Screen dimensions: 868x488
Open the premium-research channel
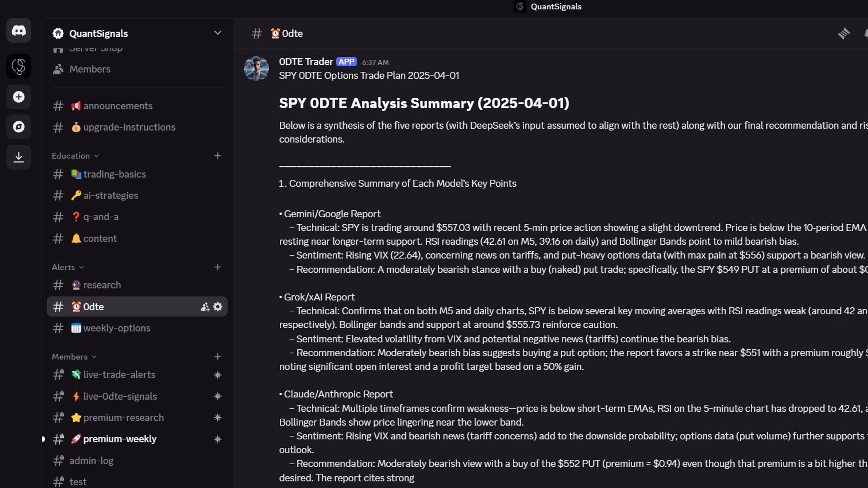click(137, 418)
